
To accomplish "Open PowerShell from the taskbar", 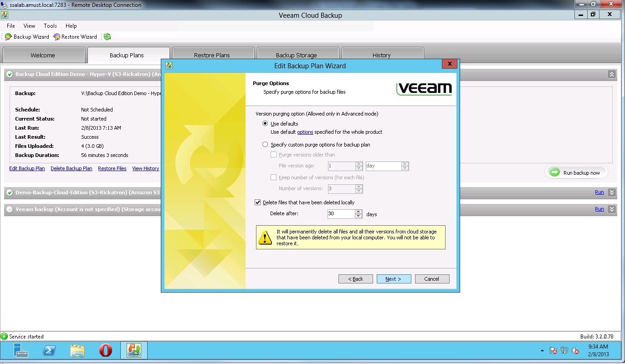I will [x=49, y=350].
